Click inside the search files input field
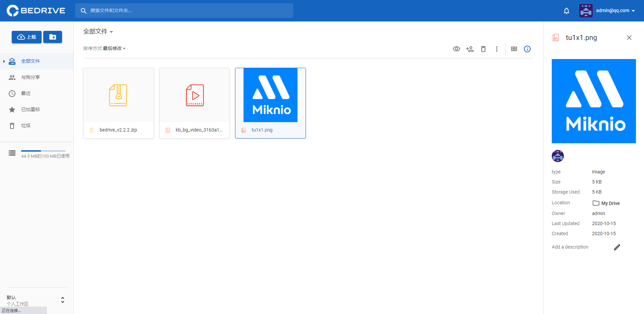The width and height of the screenshot is (644, 314). pos(184,10)
